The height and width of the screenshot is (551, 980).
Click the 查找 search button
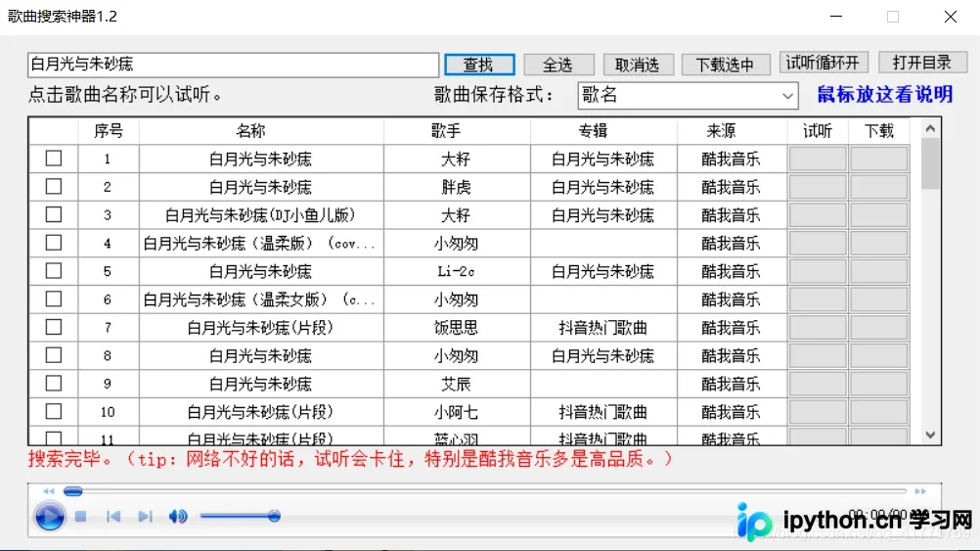479,65
